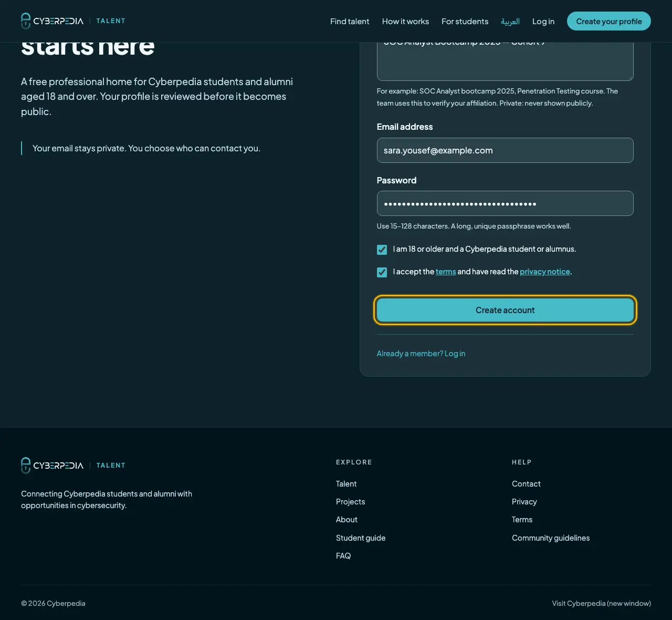This screenshot has width=672, height=620.
Task: Click the Cyberpedia Talent logo in footer
Action: pyautogui.click(x=73, y=466)
